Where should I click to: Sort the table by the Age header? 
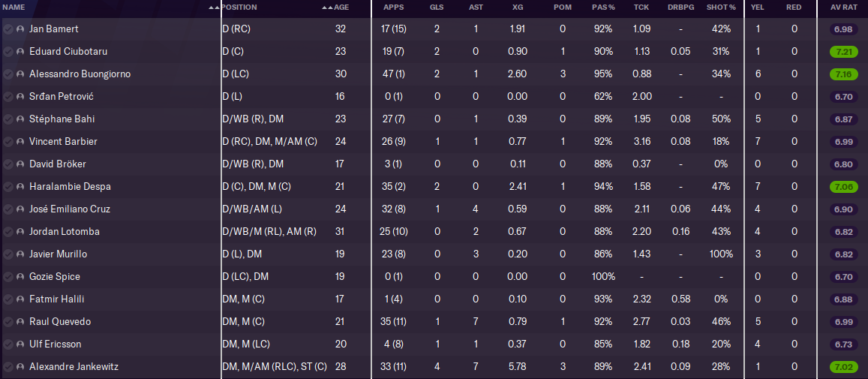click(341, 8)
